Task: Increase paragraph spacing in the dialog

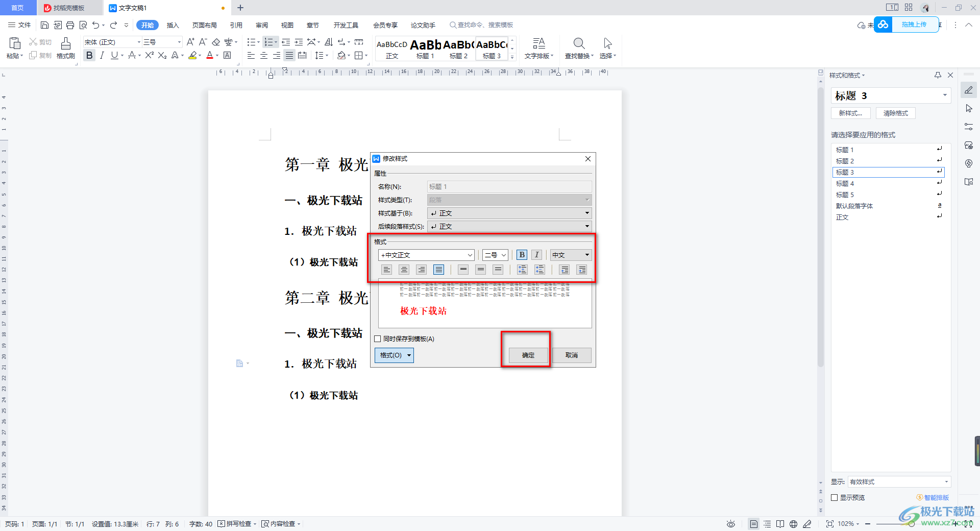Action: 522,270
